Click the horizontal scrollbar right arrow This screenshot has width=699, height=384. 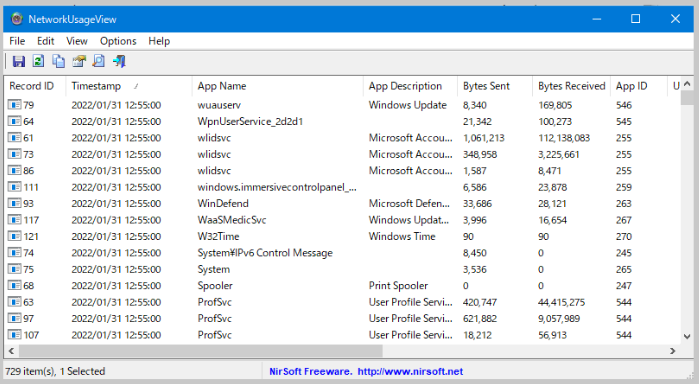pos(672,351)
